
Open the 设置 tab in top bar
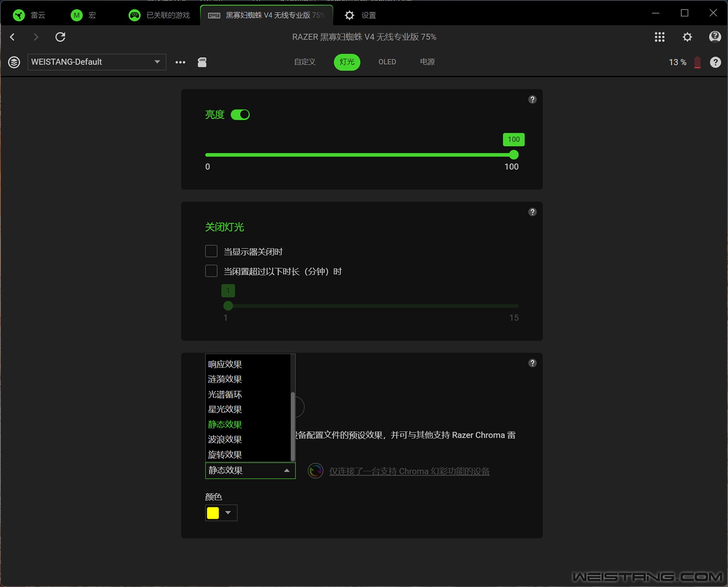coord(361,15)
